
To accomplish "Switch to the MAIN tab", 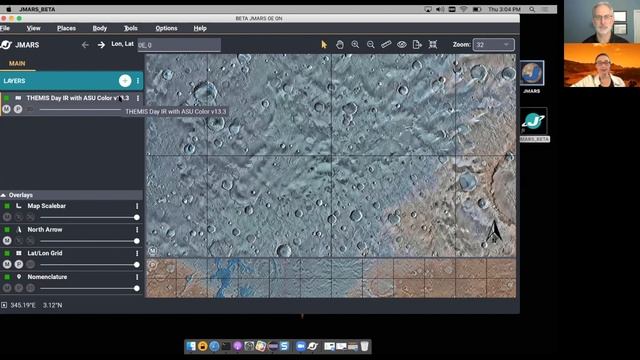I will 17,64.
